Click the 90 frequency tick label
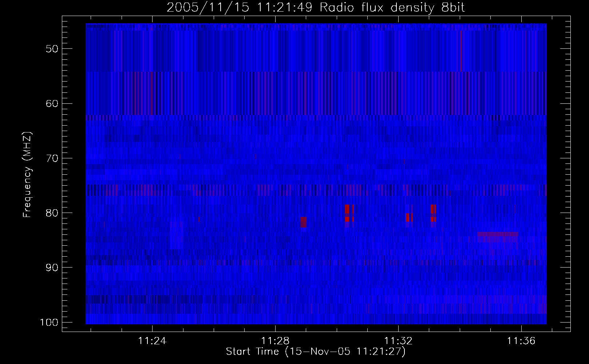The width and height of the screenshot is (589, 364). pyautogui.click(x=52, y=268)
